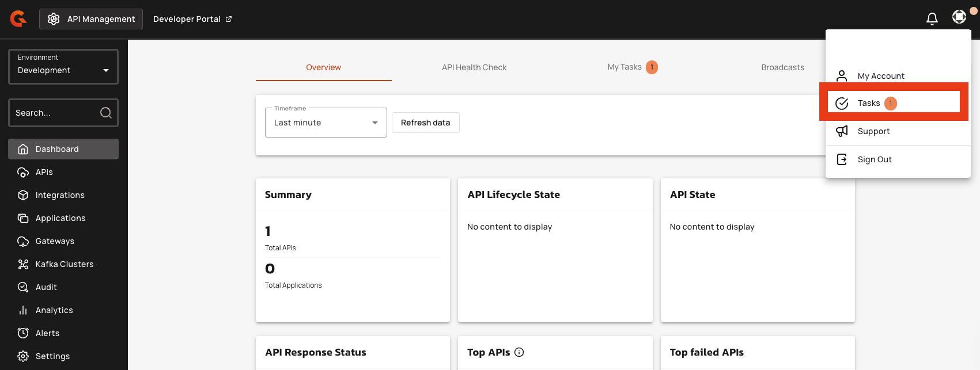Open Analytics in sidebar
This screenshot has width=980, height=370.
pos(54,310)
